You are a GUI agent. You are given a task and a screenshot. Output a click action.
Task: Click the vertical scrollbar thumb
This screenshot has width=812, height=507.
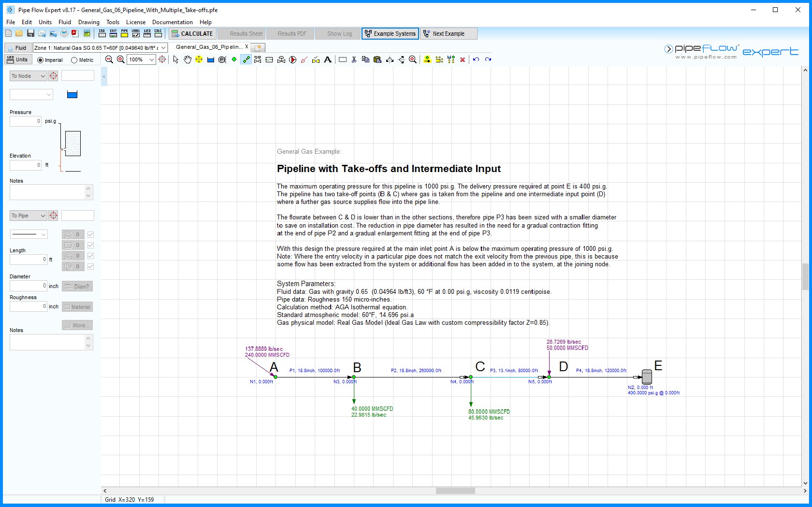click(x=805, y=277)
